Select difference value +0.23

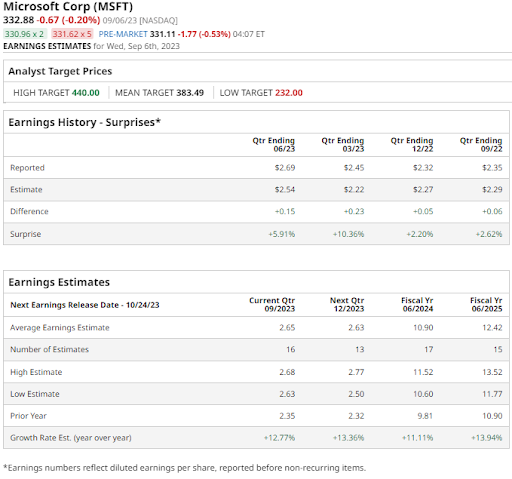click(x=354, y=212)
